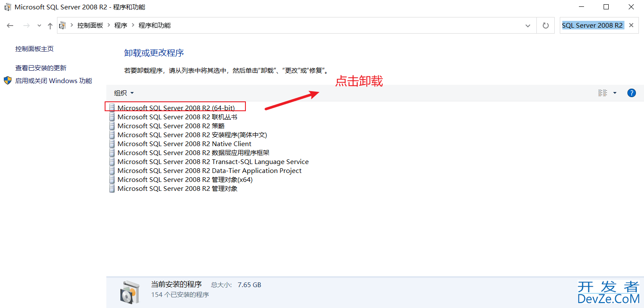This screenshot has height=308, width=644.
Task: Click the icon beside 安装程序(简体中文)
Action: coord(112,135)
